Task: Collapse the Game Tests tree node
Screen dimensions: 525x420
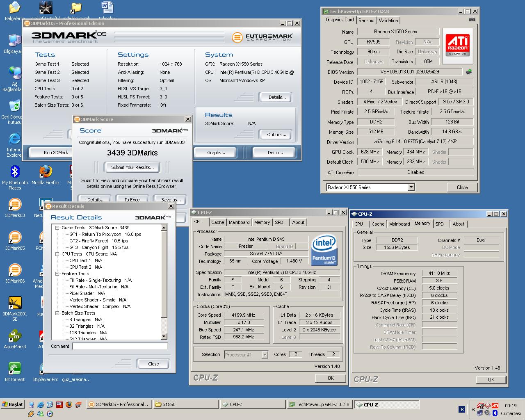Action: [x=57, y=228]
